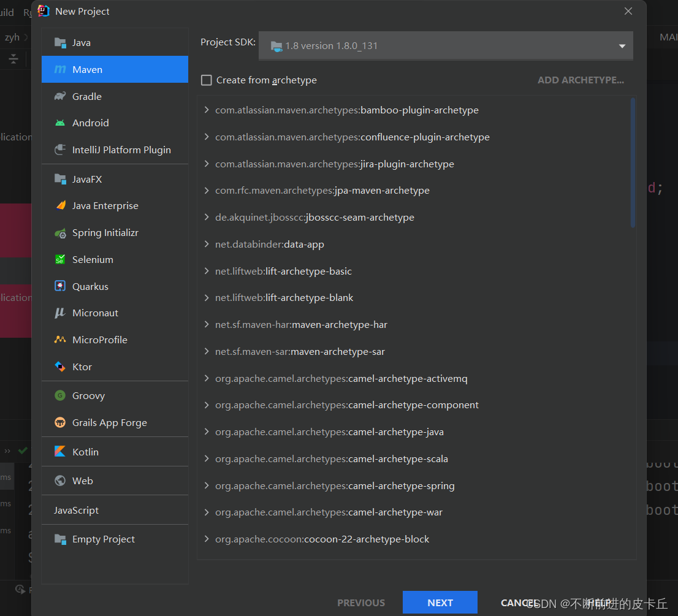
Task: Select camel-archetype-component row
Action: point(416,405)
